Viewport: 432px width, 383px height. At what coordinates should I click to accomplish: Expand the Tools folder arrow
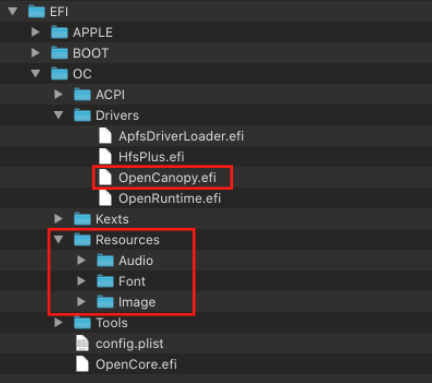58,322
